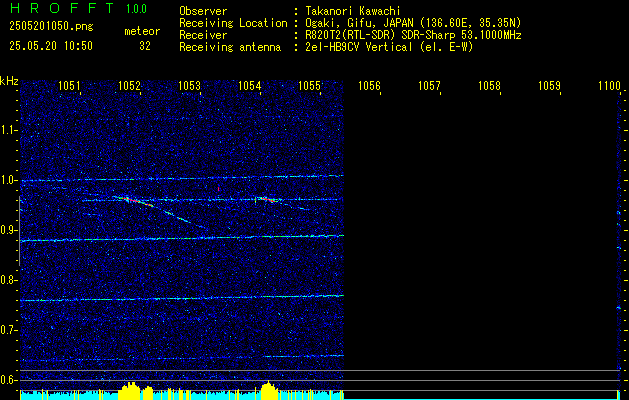This screenshot has height=400, width=629.
Task: Click the 0.7 kHz frequency label
Action: click(9, 330)
